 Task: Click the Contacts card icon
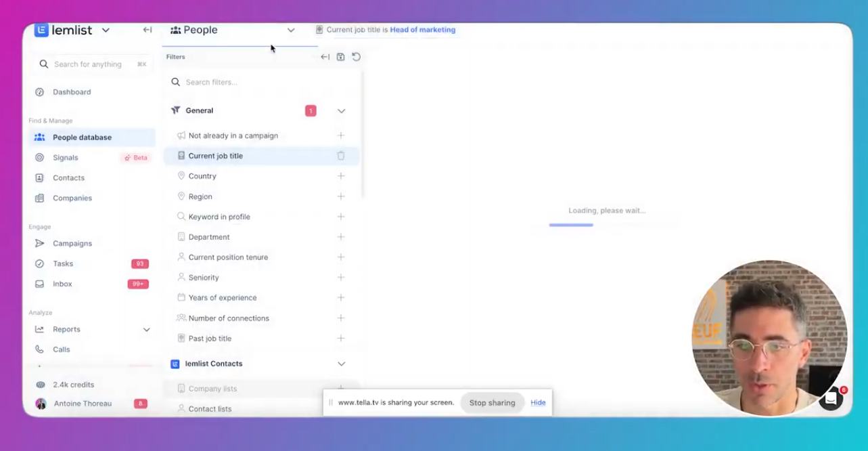pos(40,178)
